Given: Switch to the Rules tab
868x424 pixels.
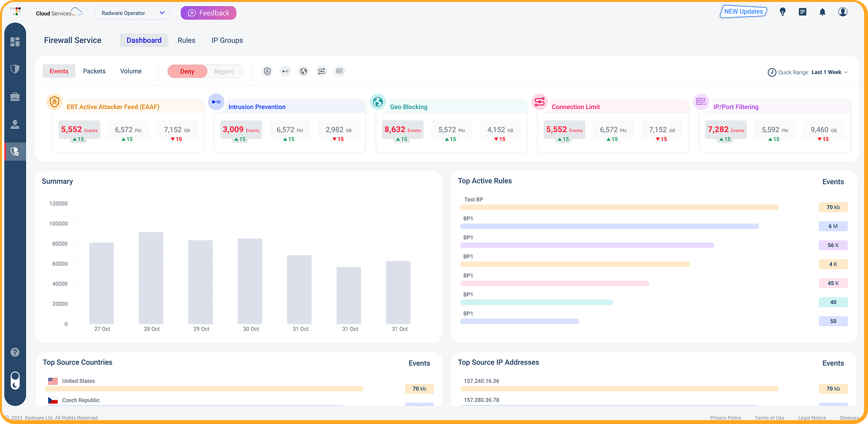Looking at the screenshot, I should tap(186, 40).
